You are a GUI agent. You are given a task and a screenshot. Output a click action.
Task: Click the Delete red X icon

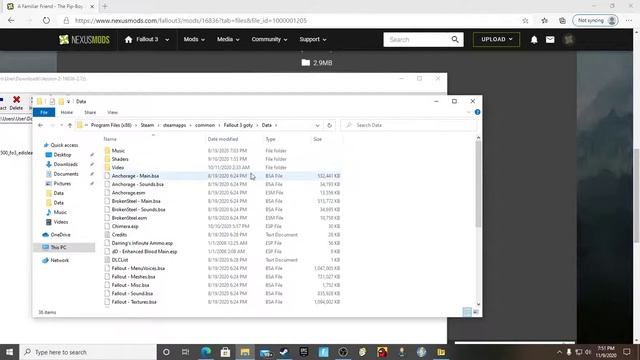(x=16, y=100)
